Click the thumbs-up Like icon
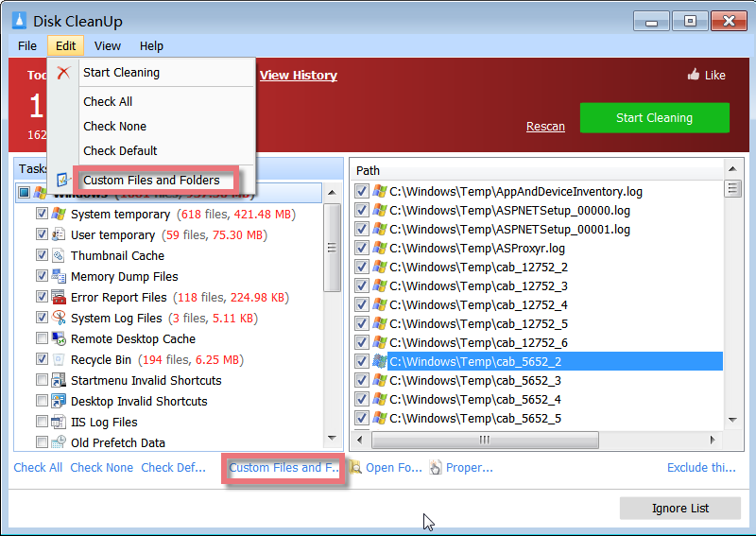 pos(694,75)
